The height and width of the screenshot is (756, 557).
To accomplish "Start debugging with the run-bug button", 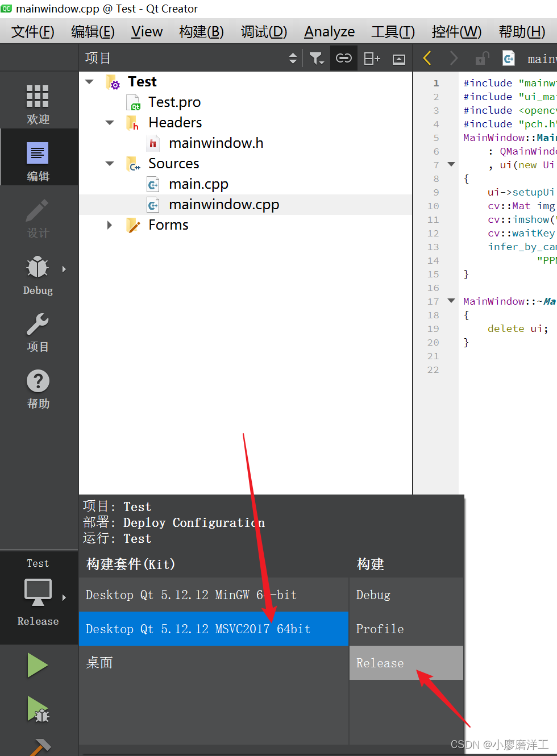I will click(38, 709).
